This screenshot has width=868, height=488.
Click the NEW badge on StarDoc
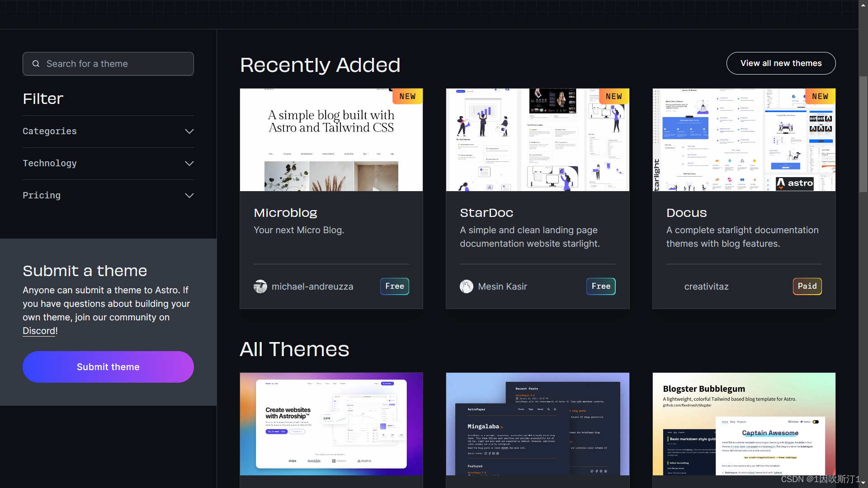[x=614, y=96]
